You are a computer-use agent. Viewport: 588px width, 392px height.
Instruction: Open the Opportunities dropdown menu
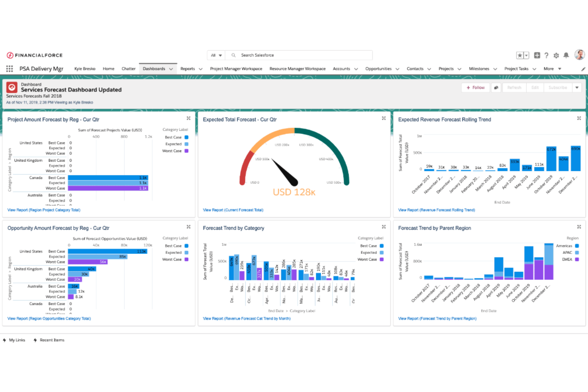point(397,68)
